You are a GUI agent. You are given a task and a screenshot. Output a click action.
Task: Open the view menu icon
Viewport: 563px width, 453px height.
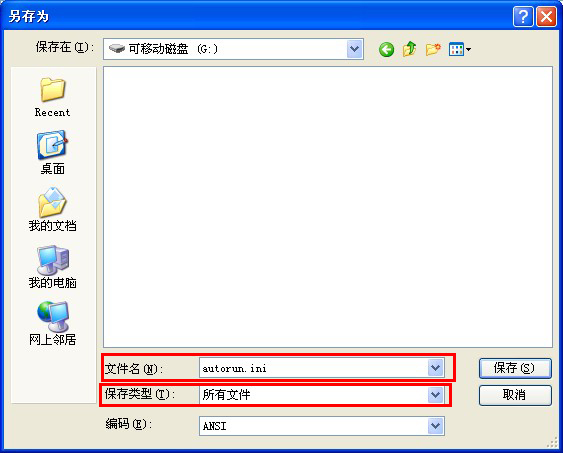(x=460, y=49)
